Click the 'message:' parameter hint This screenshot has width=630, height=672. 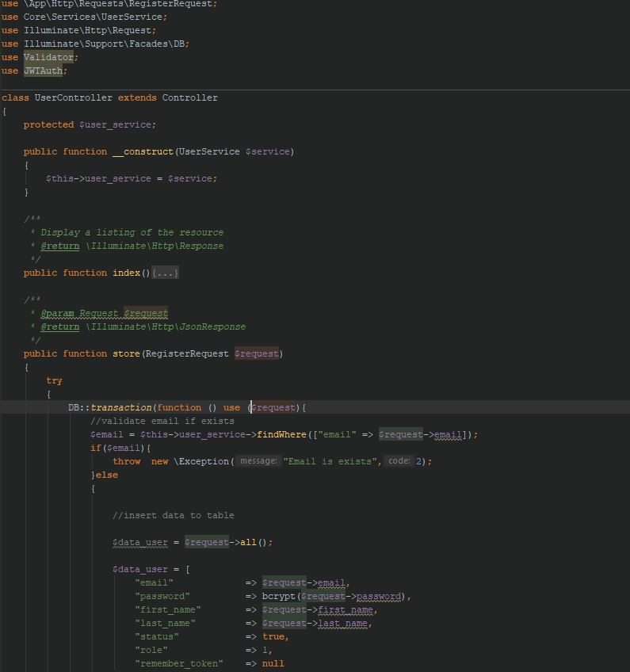pyautogui.click(x=258, y=461)
